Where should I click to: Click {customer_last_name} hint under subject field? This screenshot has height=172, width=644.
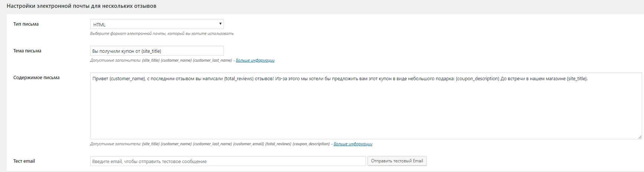click(x=212, y=60)
